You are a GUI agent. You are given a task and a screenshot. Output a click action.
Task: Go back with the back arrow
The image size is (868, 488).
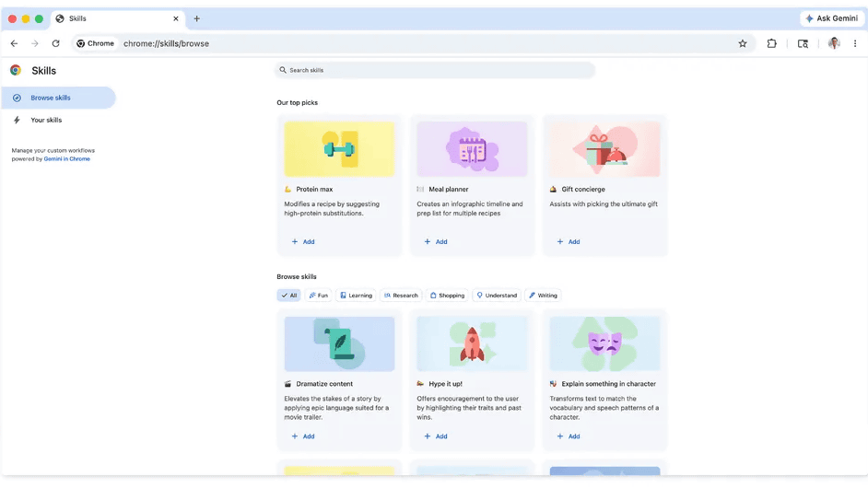pos(14,43)
